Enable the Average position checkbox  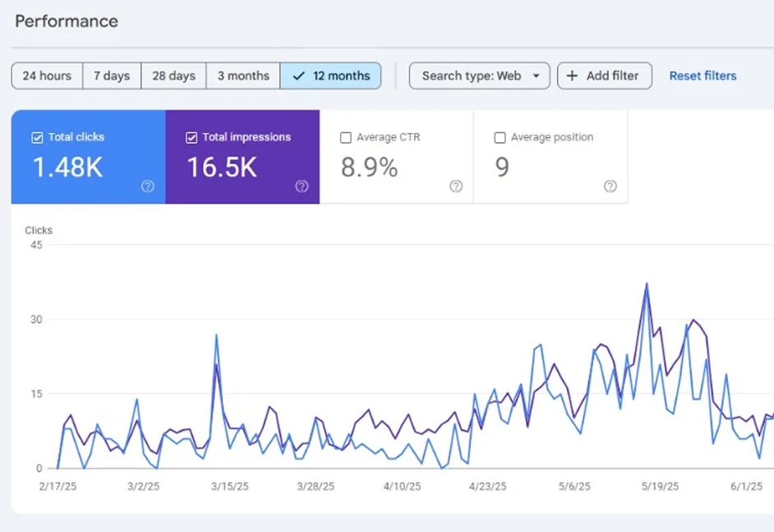[x=500, y=138]
